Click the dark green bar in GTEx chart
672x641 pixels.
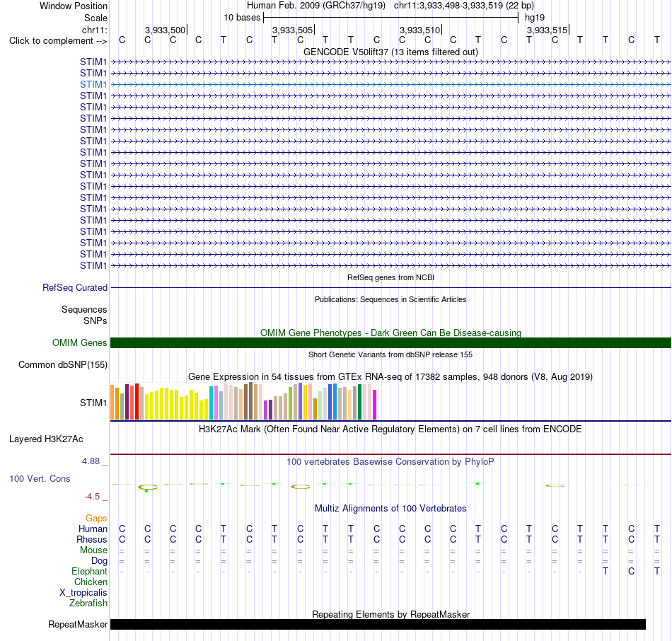click(x=359, y=402)
